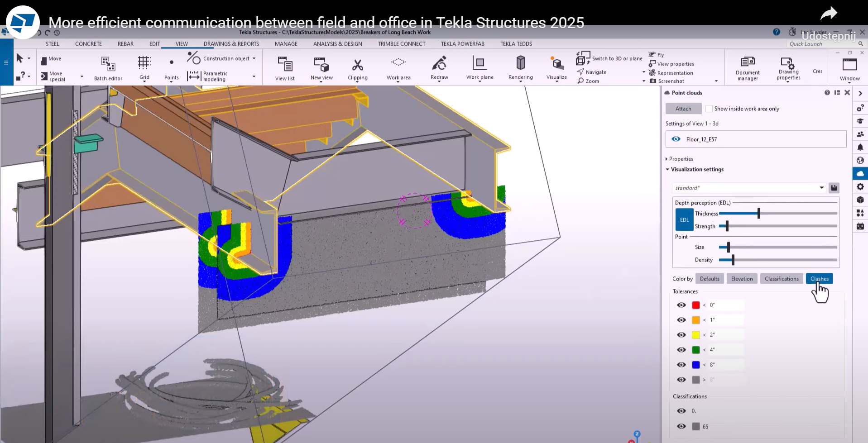Click the red 0" tolerance swatch
Image resolution: width=868 pixels, height=443 pixels.
pos(696,305)
